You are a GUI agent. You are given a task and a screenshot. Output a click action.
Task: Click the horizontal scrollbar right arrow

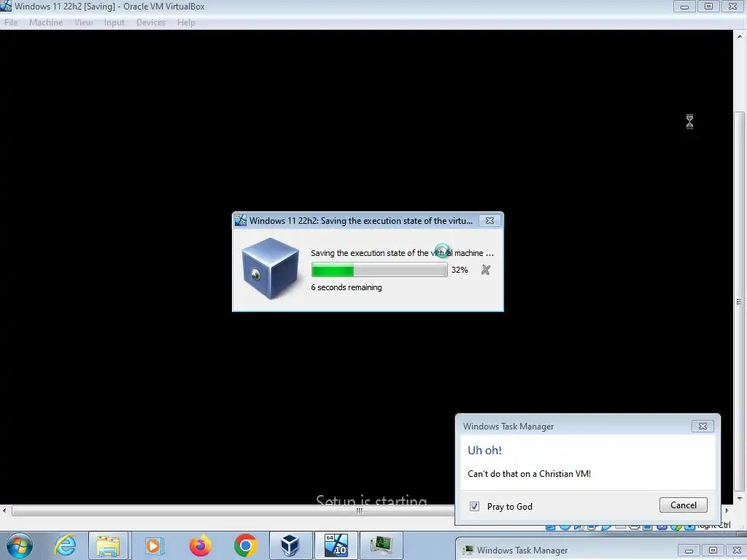[727, 510]
